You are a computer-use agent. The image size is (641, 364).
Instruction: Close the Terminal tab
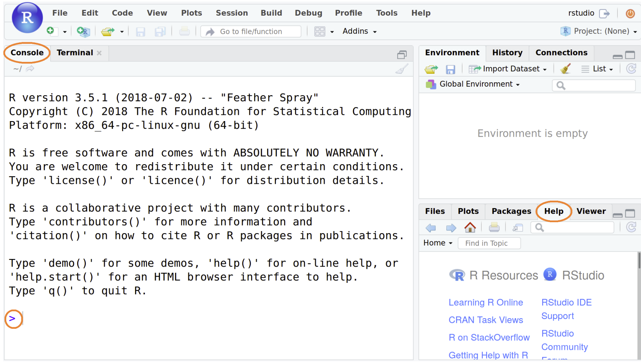coord(99,53)
